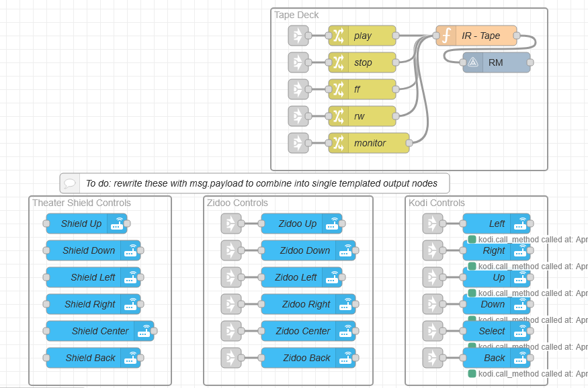Screen dimensions: 588x388
Task: Click the inject node feeding the play node
Action: click(298, 36)
